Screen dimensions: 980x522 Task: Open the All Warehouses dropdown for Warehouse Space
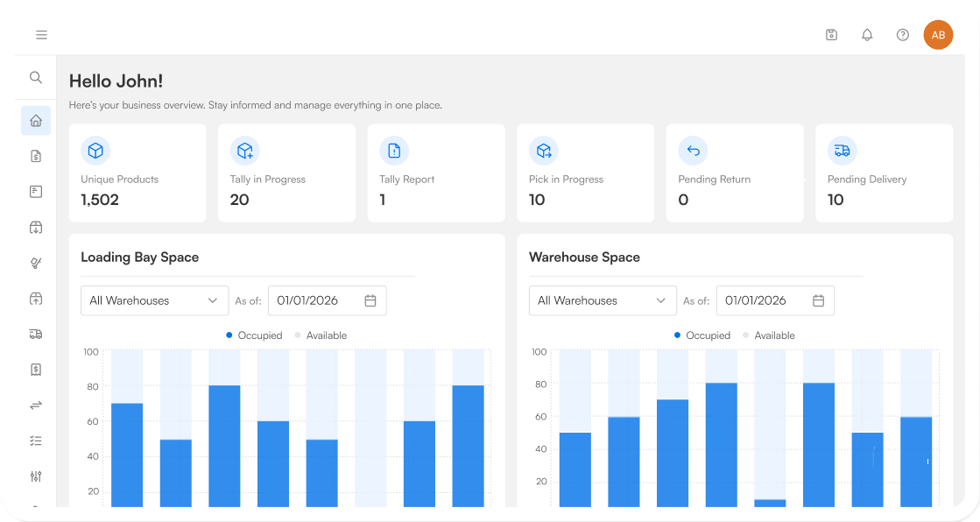603,300
